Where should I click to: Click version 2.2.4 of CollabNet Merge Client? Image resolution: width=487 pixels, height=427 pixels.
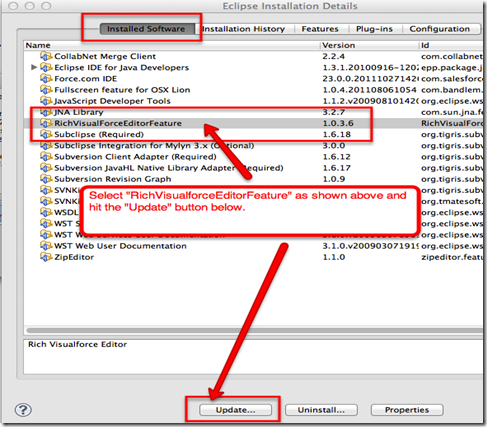334,56
